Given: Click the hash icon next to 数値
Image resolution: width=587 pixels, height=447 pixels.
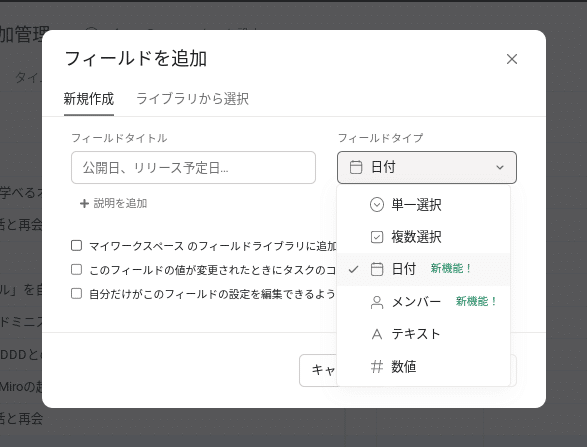Looking at the screenshot, I should pos(377,367).
